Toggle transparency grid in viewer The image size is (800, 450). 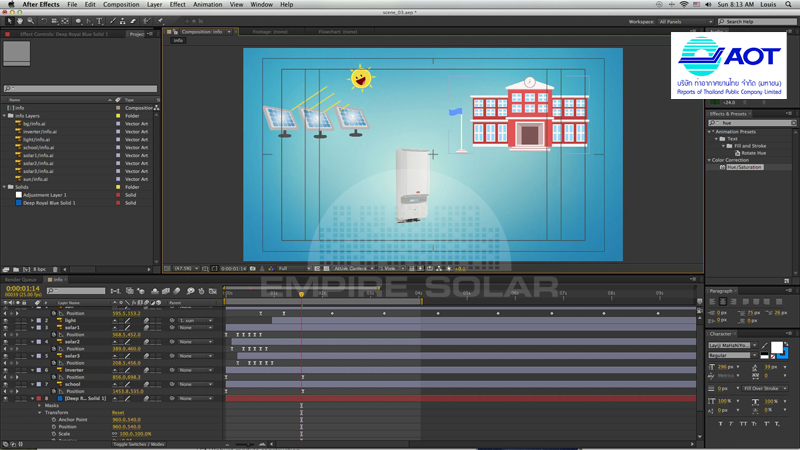tap(327, 268)
